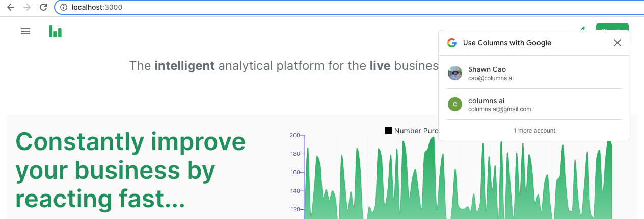Close the Use Columns with Google popup
644x219 pixels.
(x=618, y=43)
